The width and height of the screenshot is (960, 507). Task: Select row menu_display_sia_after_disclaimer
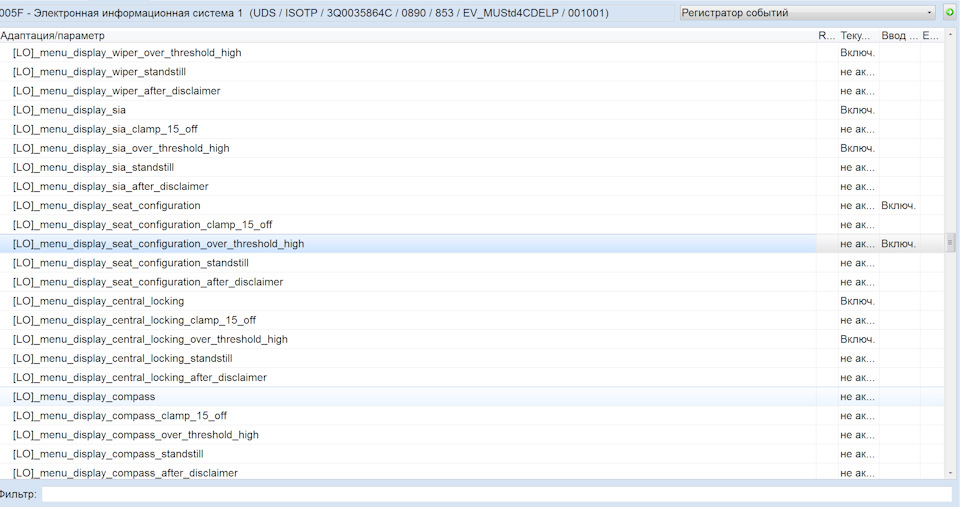coord(471,186)
